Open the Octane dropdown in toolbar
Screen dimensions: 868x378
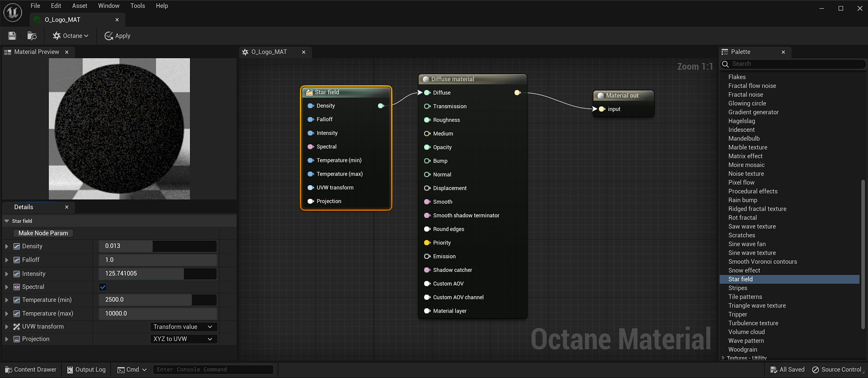coord(71,36)
